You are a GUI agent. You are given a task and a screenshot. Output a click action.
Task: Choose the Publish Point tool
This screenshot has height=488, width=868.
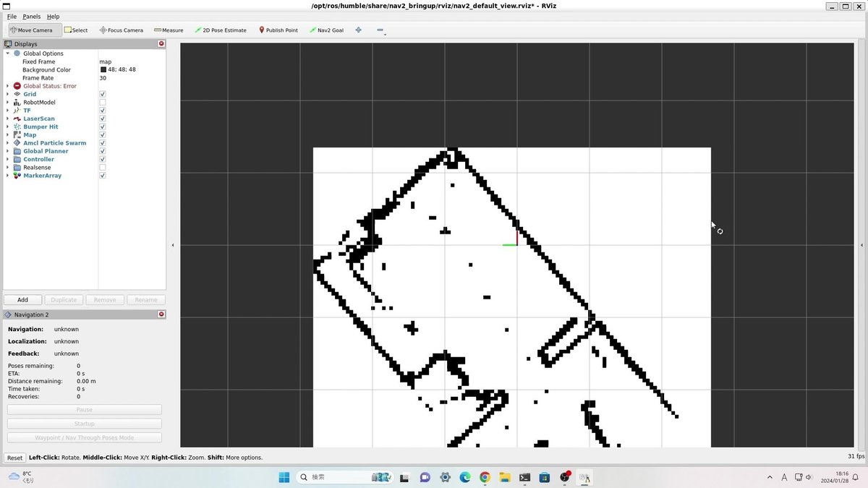tap(278, 30)
